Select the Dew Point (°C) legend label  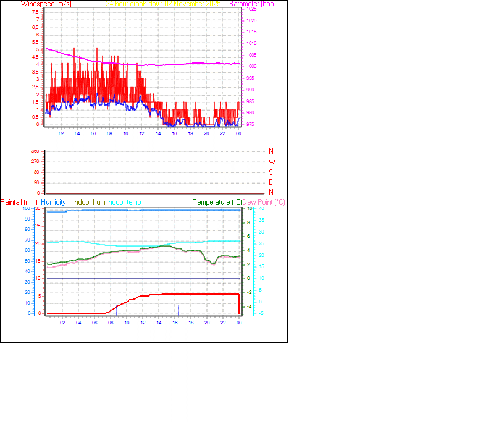(264, 202)
